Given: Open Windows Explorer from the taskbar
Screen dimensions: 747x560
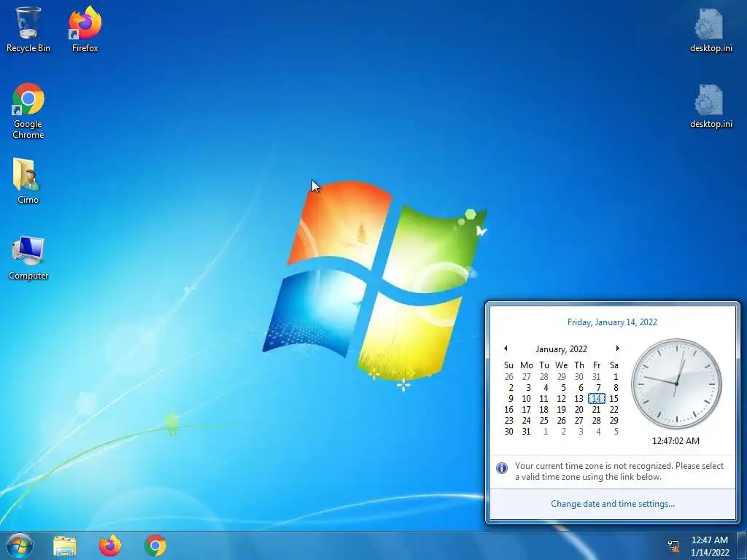Looking at the screenshot, I should (x=65, y=545).
